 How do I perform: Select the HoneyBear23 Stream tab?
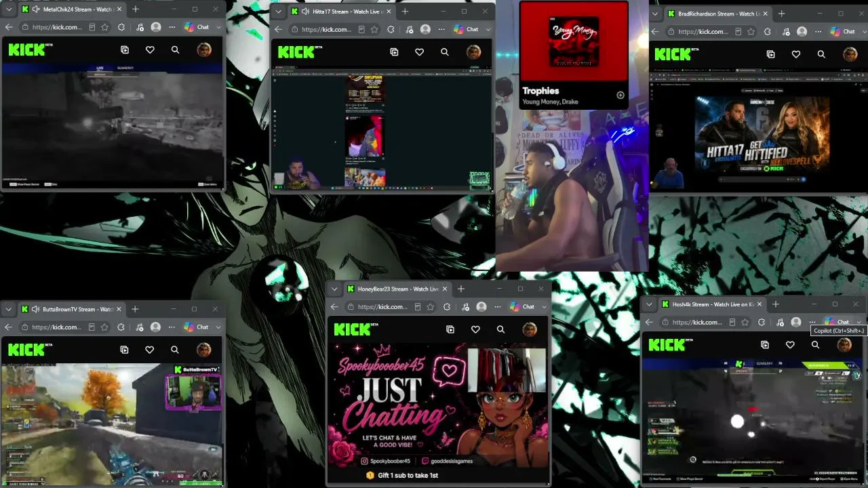[x=398, y=289]
